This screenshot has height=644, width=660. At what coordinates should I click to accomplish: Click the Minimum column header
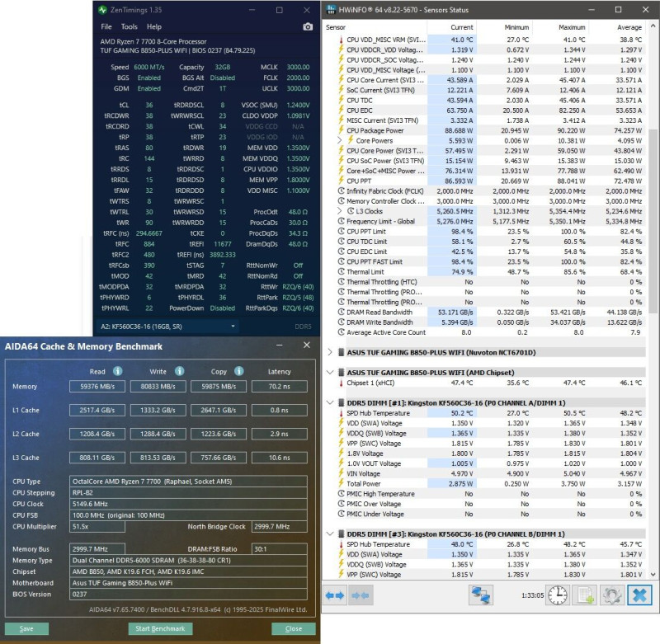click(x=504, y=27)
